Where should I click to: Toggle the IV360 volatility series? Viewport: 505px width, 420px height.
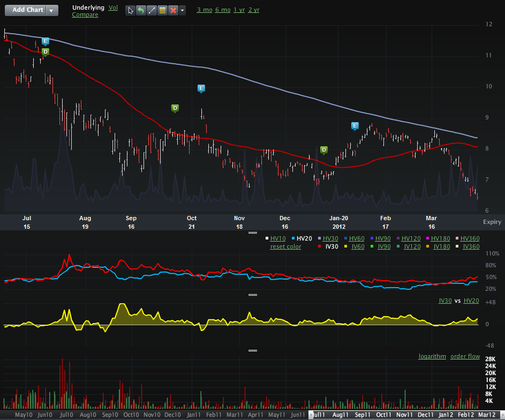point(471,246)
